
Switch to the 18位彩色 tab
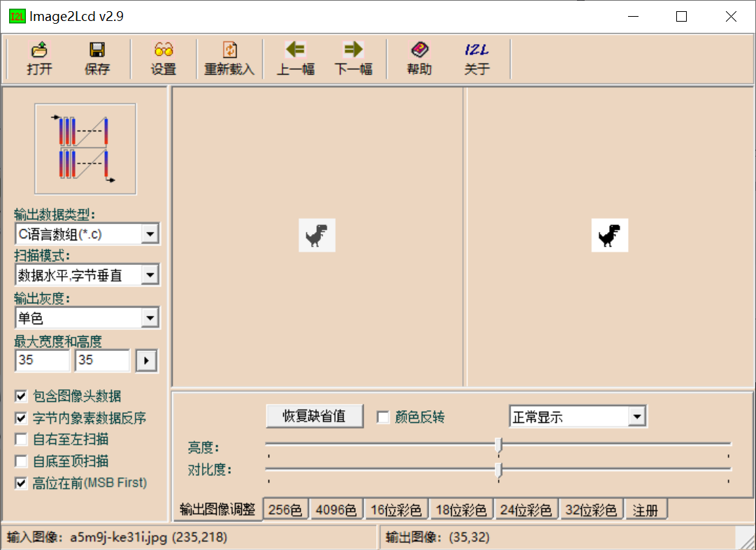(462, 509)
